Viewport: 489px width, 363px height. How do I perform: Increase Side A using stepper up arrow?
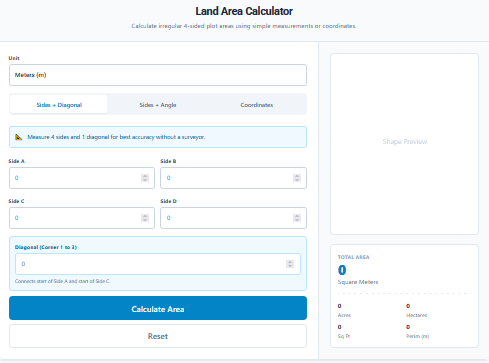(145, 176)
